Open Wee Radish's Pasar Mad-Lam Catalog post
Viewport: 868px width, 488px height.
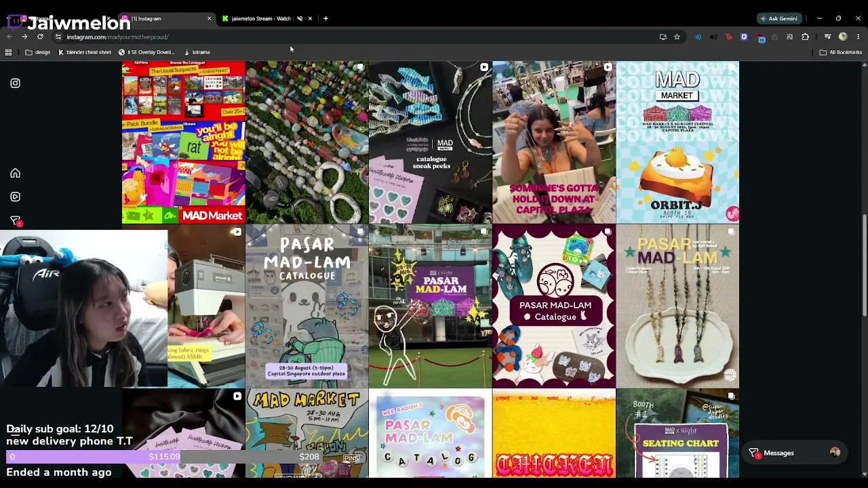pyautogui.click(x=431, y=433)
